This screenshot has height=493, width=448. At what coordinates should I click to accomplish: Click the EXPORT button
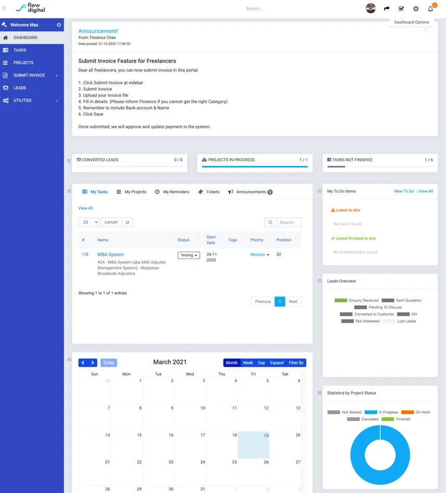(x=111, y=223)
